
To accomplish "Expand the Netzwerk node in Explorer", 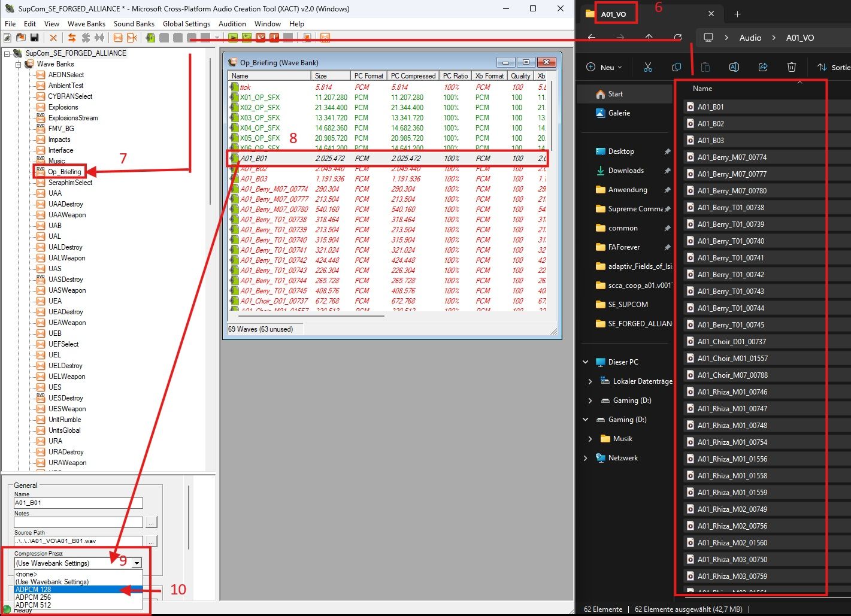I will point(586,458).
